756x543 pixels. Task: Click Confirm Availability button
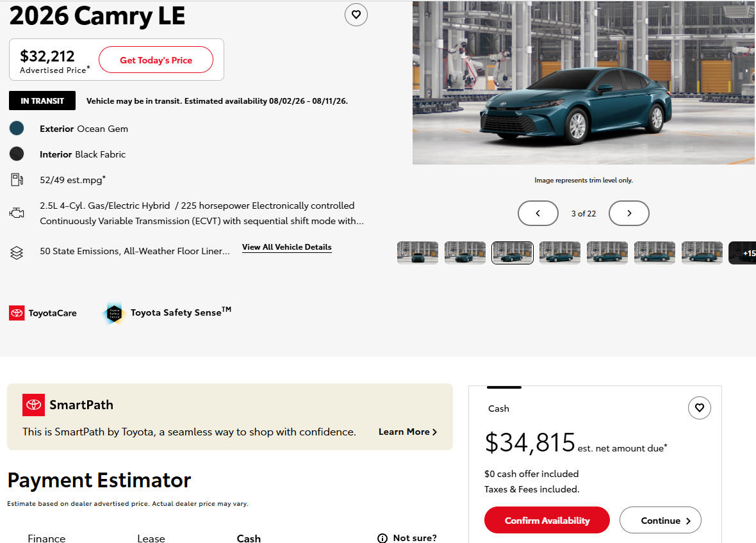coord(546,520)
